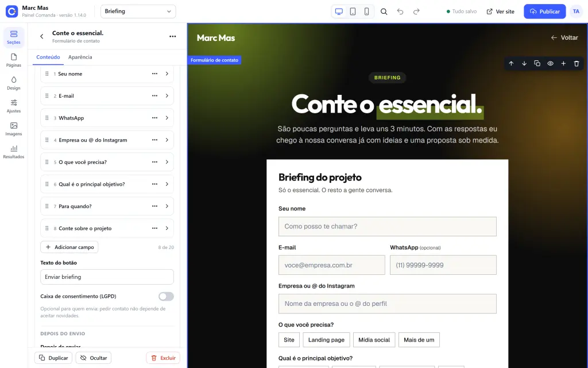Expand the Seu nome field settings
The width and height of the screenshot is (588, 368).
167,74
